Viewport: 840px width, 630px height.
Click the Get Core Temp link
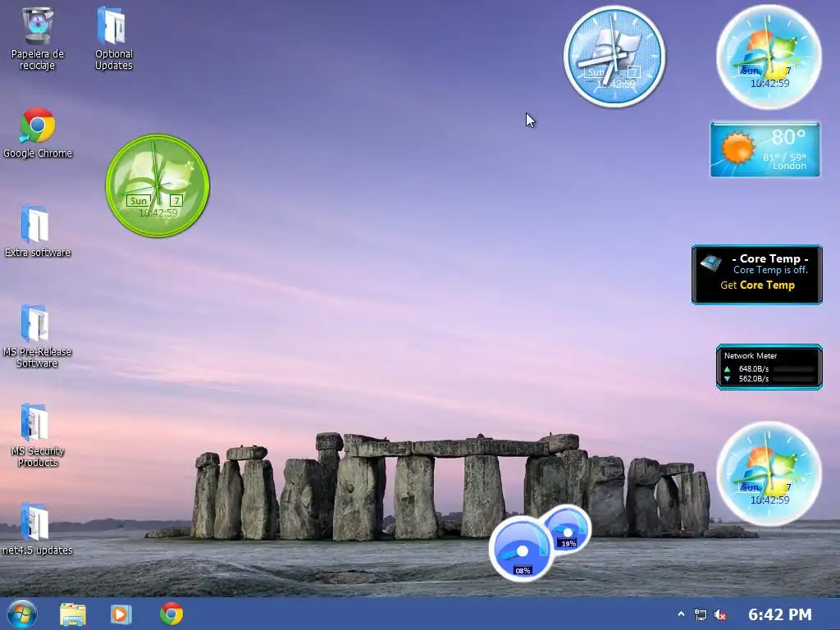(x=757, y=285)
